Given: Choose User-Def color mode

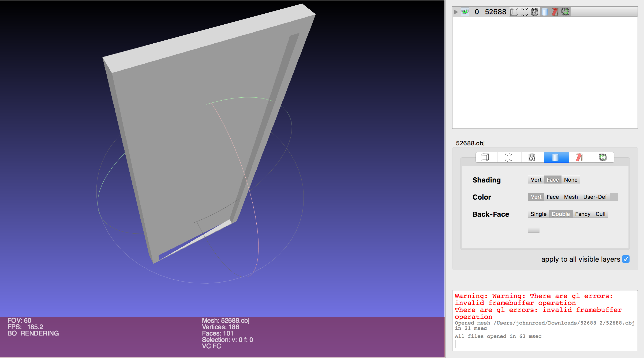Looking at the screenshot, I should pyautogui.click(x=595, y=197).
